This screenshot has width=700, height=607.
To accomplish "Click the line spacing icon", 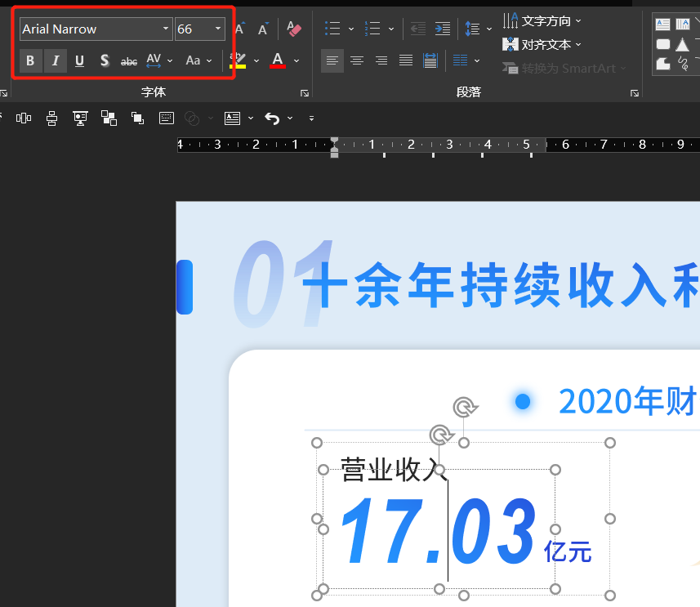I will tap(472, 29).
